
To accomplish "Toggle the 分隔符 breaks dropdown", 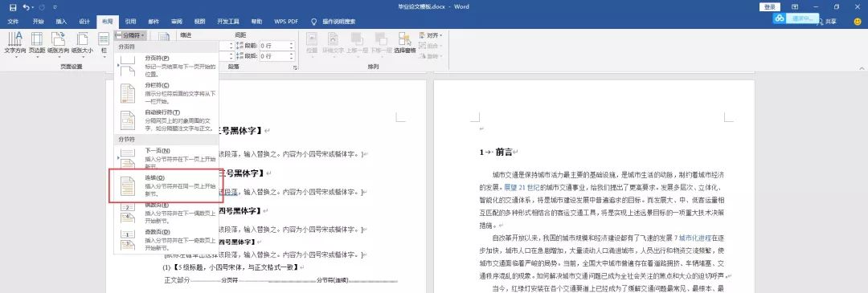I will [131, 35].
